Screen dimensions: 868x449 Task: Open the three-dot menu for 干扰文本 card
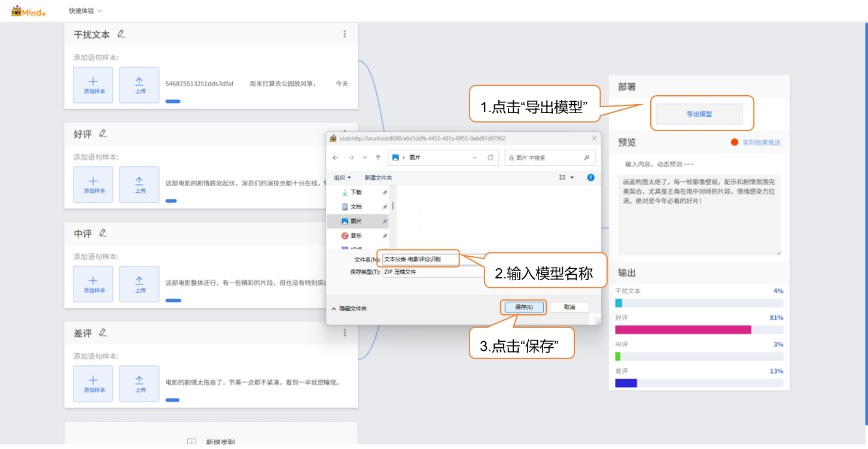pos(345,34)
